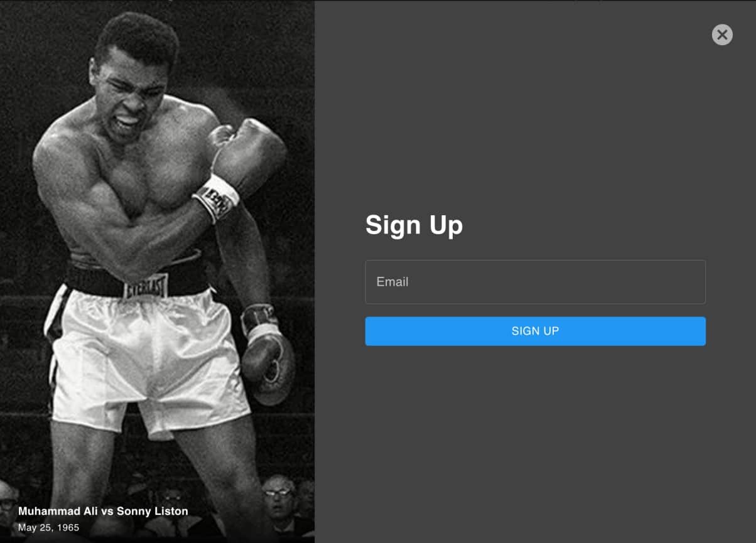The width and height of the screenshot is (756, 543).
Task: Click the SIGN UP label on the blue button
Action: (x=535, y=331)
